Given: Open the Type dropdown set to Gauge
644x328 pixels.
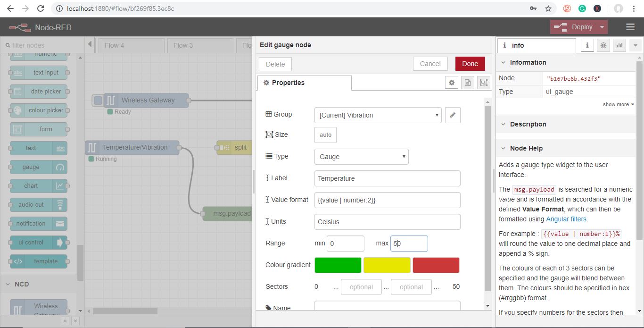Looking at the screenshot, I should [362, 157].
